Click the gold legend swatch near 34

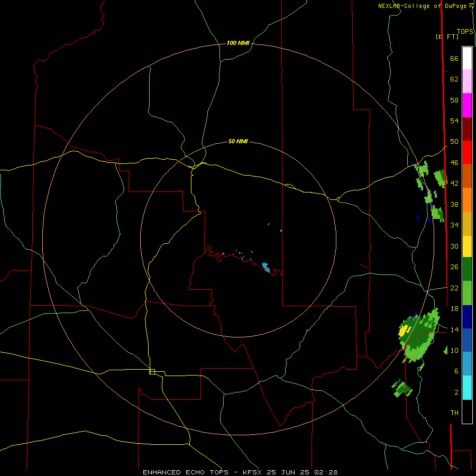click(467, 224)
